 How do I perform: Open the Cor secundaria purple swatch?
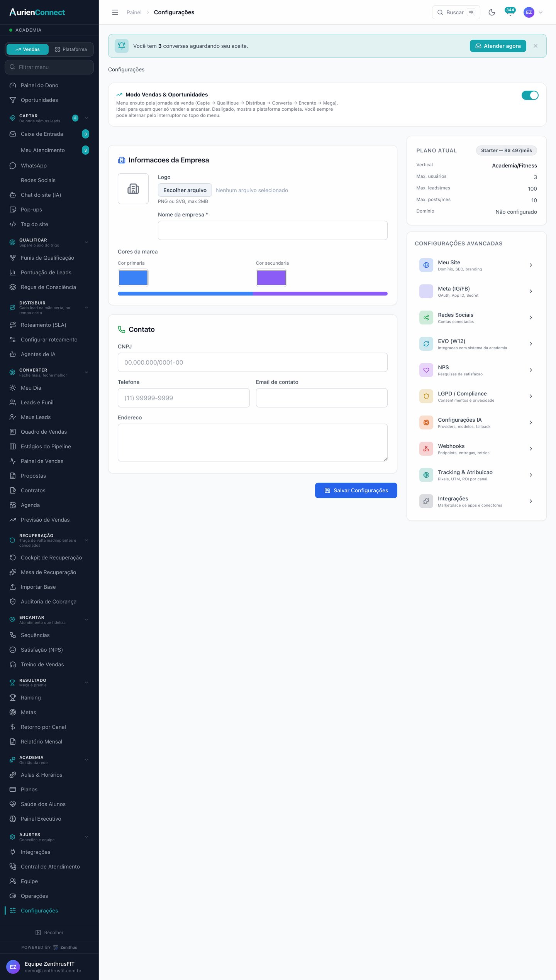pos(271,278)
